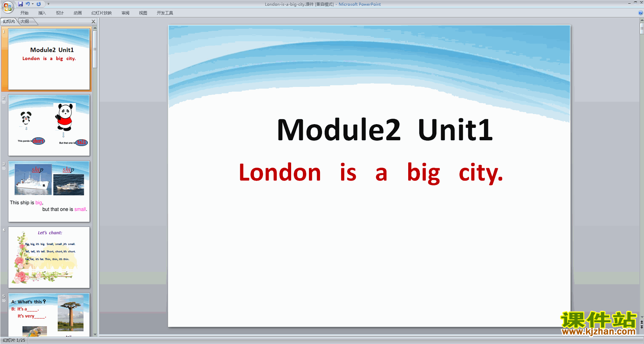644x344 pixels.
Task: Close the slides thumbnail pane
Action: coord(94,21)
